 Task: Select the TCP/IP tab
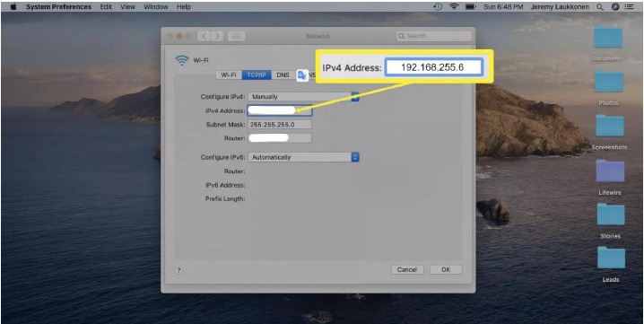pyautogui.click(x=257, y=74)
